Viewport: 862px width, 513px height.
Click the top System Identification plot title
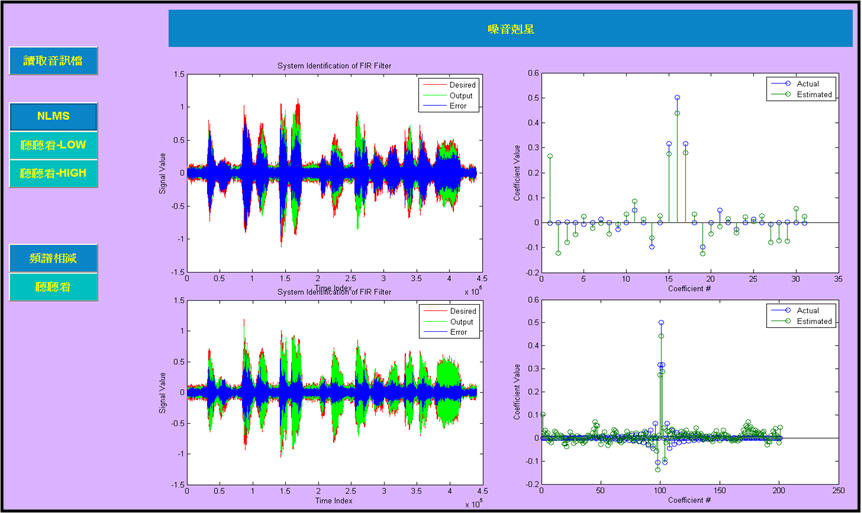click(x=334, y=66)
